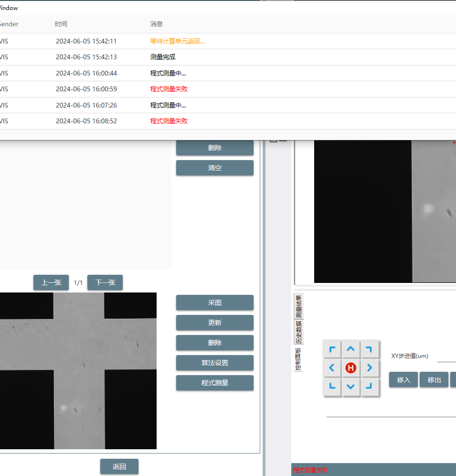456x476 pixels.
Task: Move stage right with right arrow
Action: 369,368
